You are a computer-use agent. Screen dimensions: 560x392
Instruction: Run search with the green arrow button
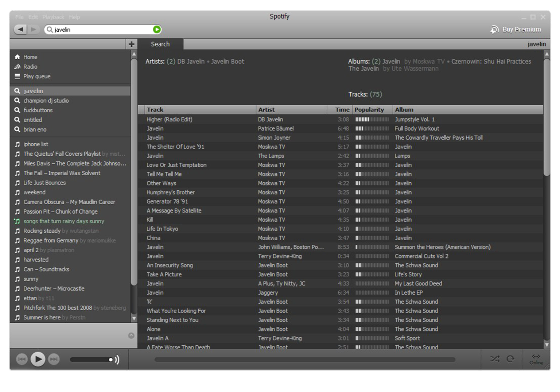157,30
